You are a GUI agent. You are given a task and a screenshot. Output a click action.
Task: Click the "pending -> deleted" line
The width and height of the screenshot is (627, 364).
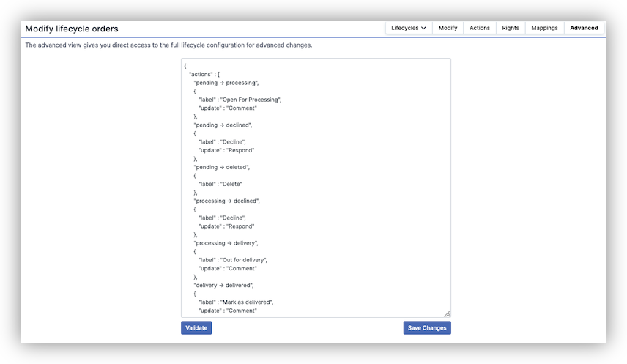[x=222, y=167]
